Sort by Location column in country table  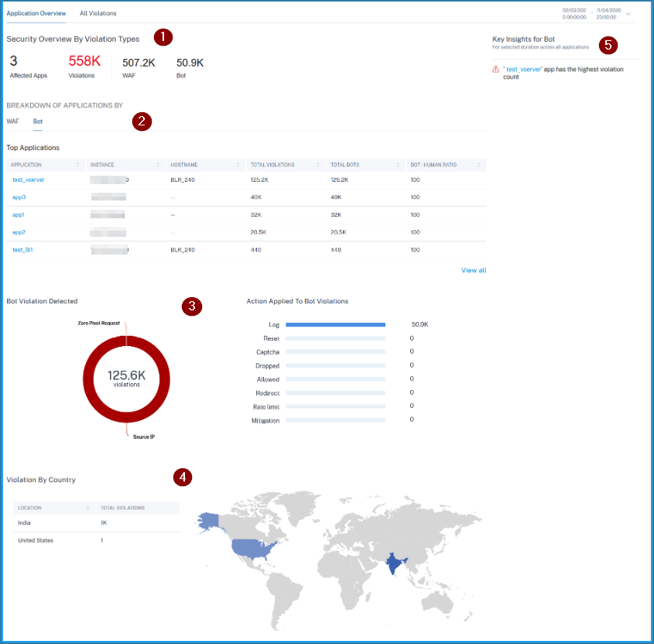[x=54, y=508]
